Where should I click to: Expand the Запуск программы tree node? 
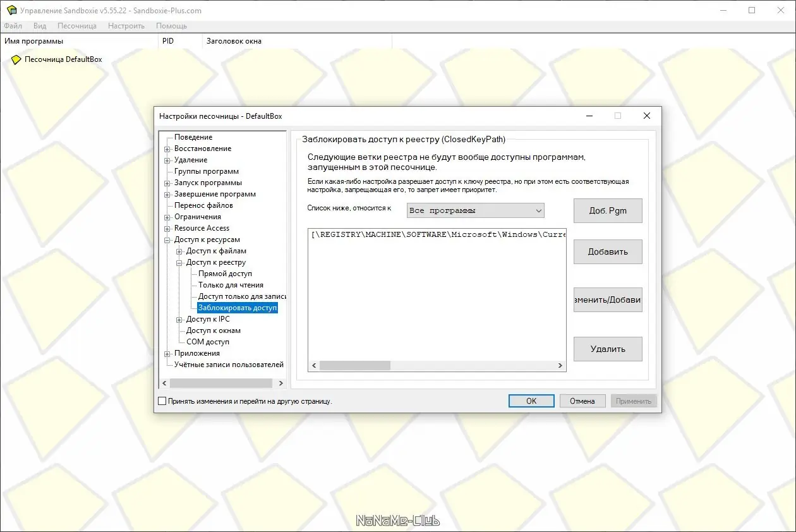click(x=167, y=183)
